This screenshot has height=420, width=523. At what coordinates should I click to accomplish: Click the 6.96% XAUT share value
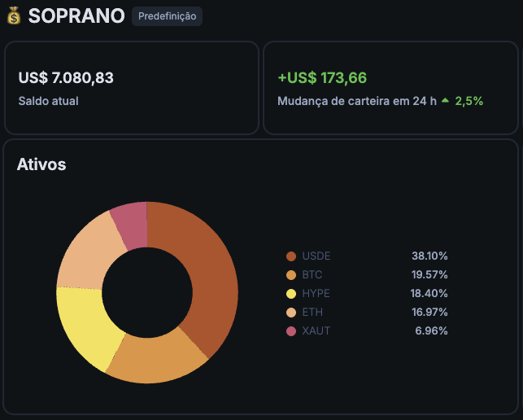[x=431, y=330]
